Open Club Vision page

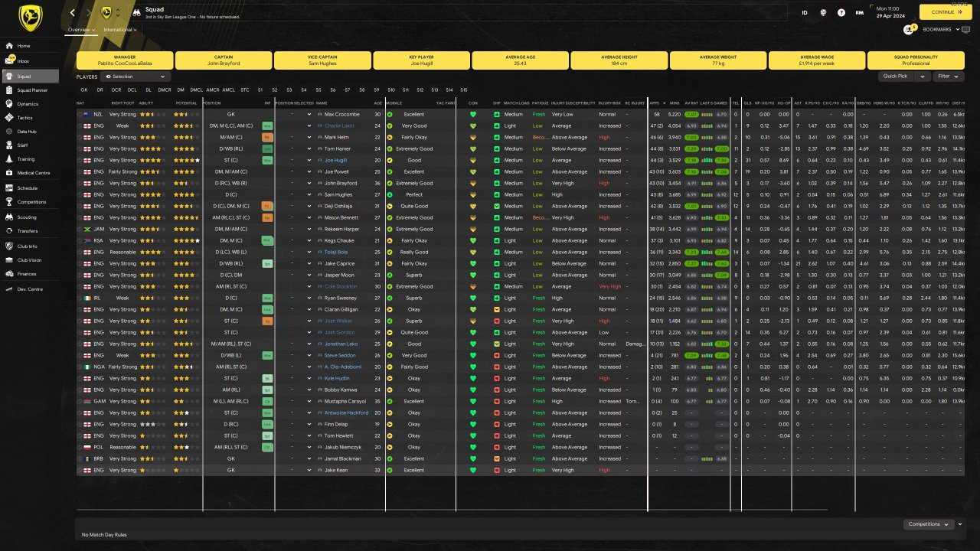(x=30, y=260)
